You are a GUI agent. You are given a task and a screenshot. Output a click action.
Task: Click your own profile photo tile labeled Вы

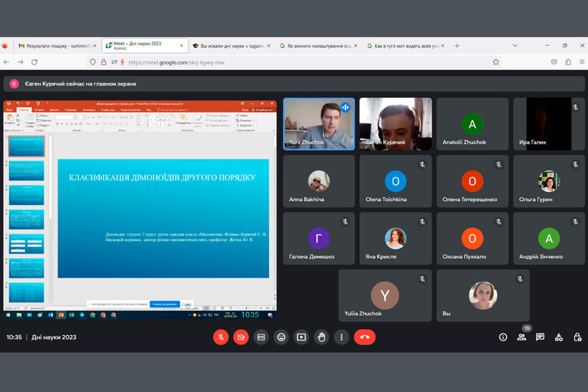483,295
